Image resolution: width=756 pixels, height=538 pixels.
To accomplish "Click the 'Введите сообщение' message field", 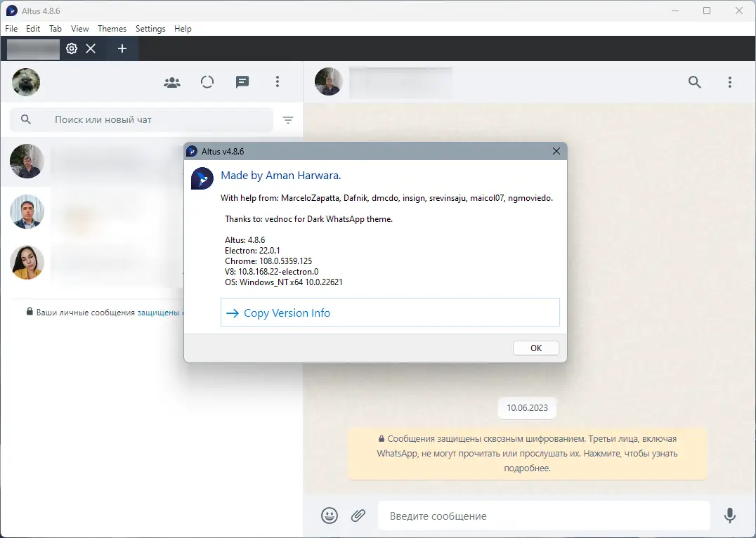I will click(x=545, y=516).
